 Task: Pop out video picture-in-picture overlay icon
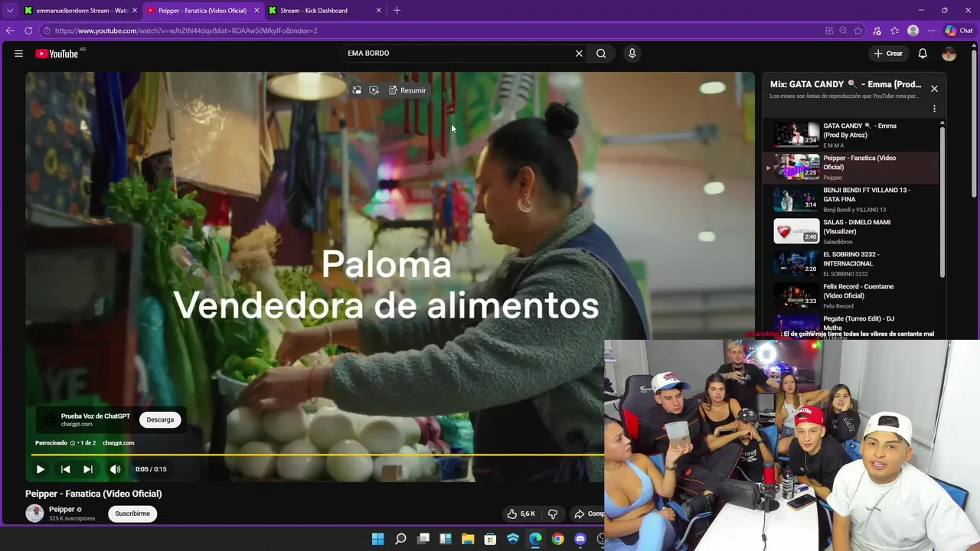pos(357,90)
